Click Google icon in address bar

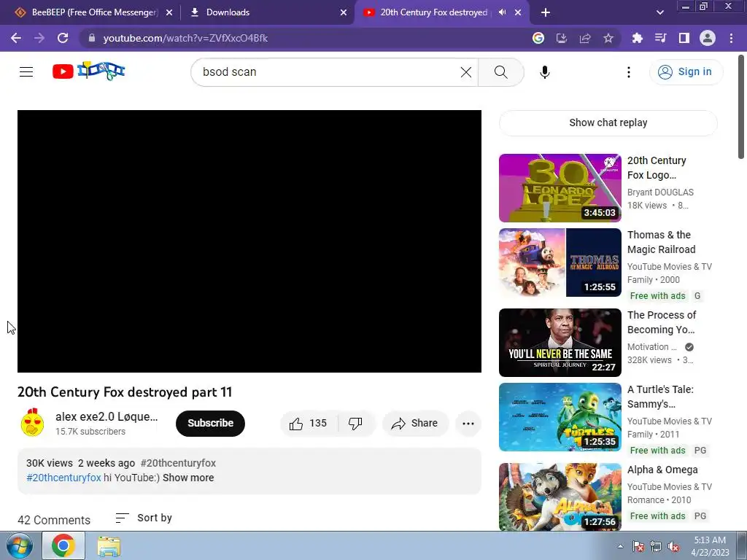538,38
